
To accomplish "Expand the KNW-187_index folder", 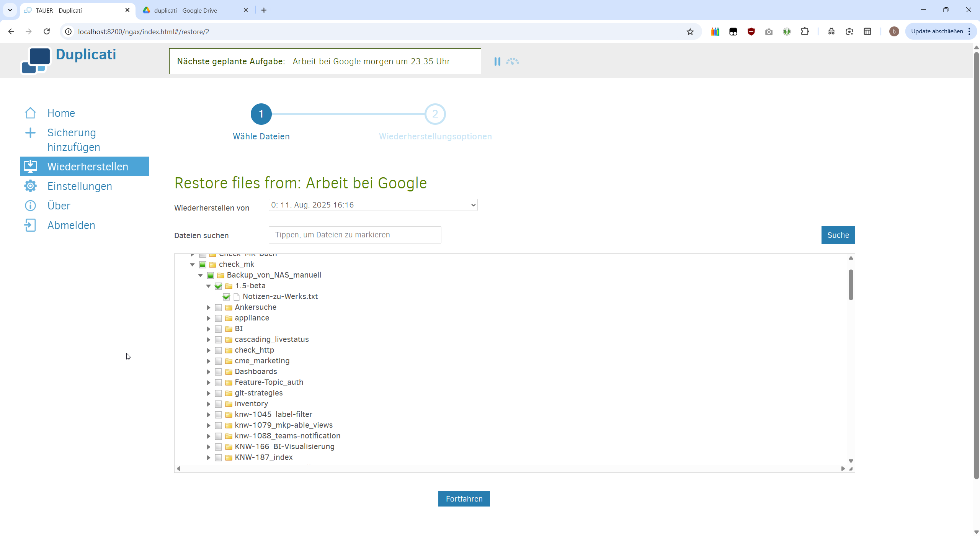I will (209, 458).
